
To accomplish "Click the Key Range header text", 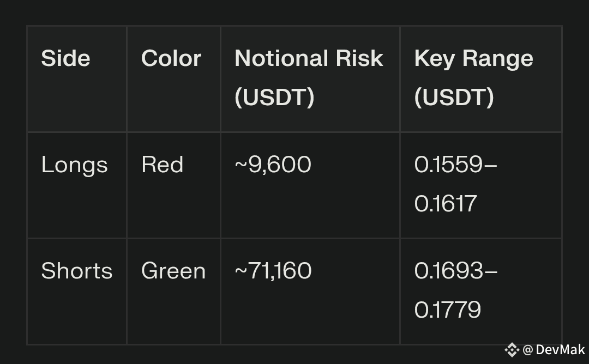I will [x=473, y=58].
